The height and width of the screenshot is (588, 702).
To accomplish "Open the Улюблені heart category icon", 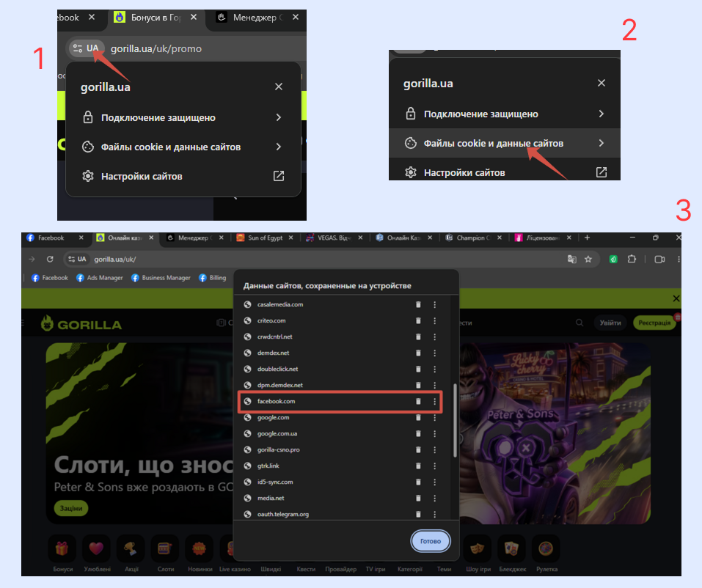I will click(x=96, y=548).
